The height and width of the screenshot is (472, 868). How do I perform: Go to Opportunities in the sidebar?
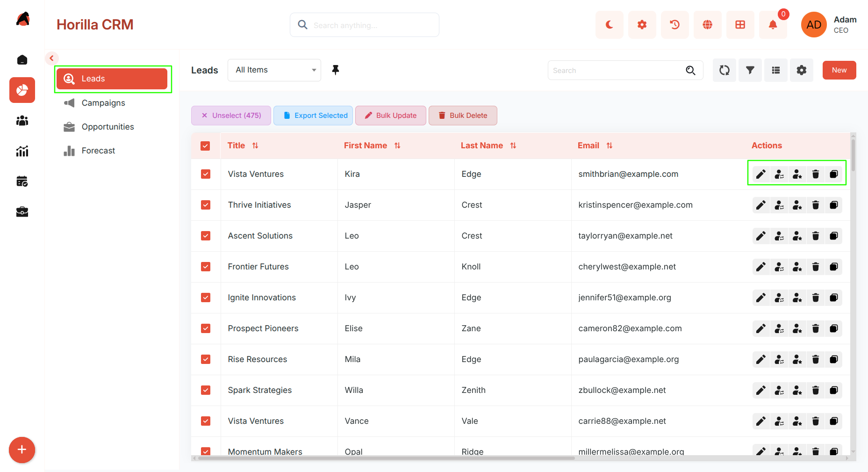click(x=108, y=127)
